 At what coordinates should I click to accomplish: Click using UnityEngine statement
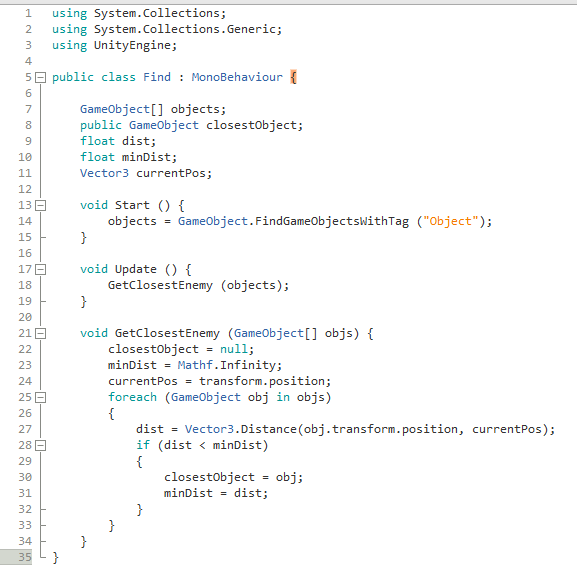pos(114,46)
